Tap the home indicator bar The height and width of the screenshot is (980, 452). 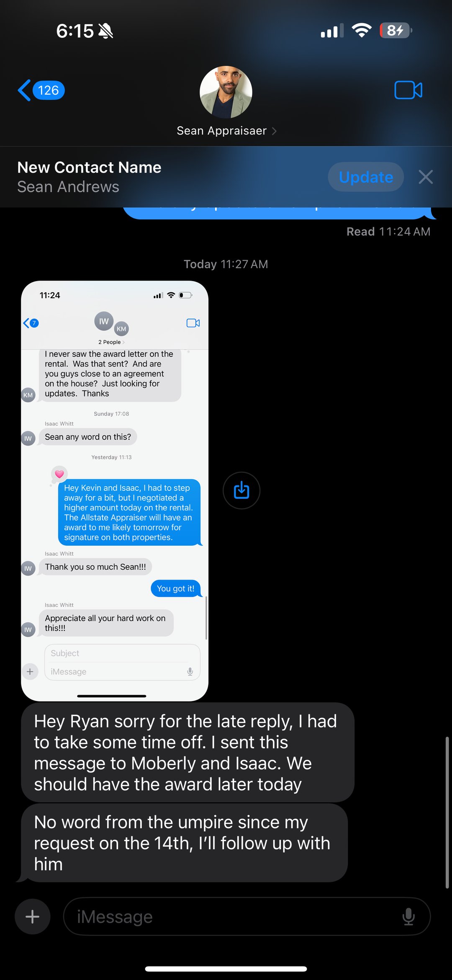click(226, 969)
